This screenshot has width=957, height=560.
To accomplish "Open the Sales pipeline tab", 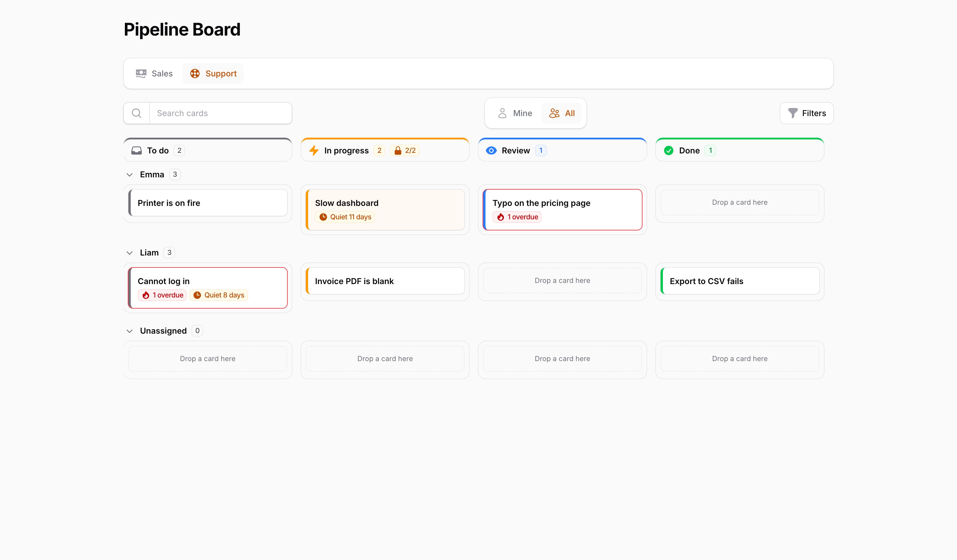I will 154,74.
